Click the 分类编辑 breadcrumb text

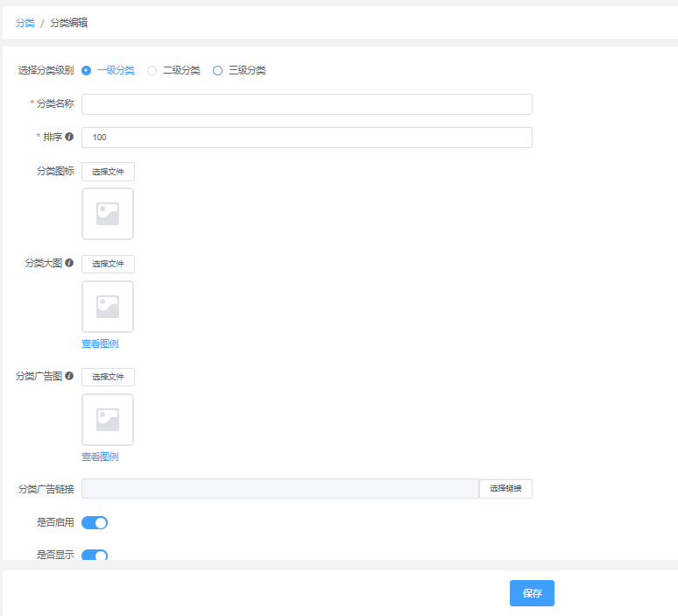point(68,23)
